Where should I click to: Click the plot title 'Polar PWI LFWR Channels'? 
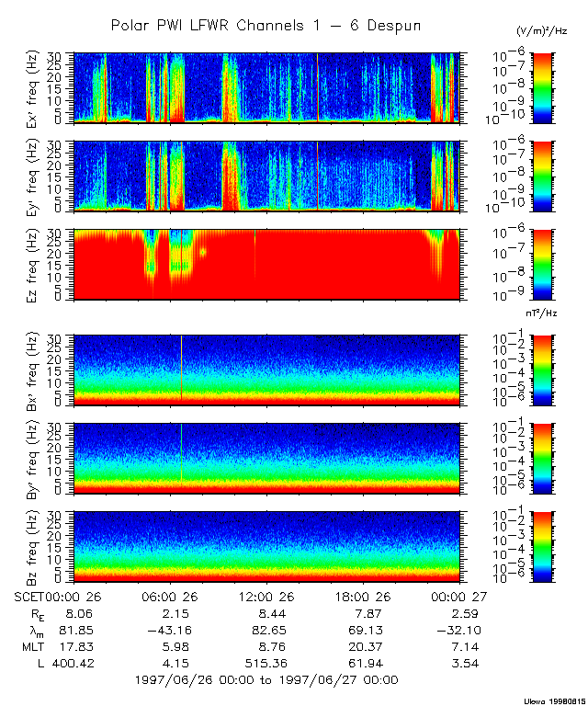pos(266,26)
